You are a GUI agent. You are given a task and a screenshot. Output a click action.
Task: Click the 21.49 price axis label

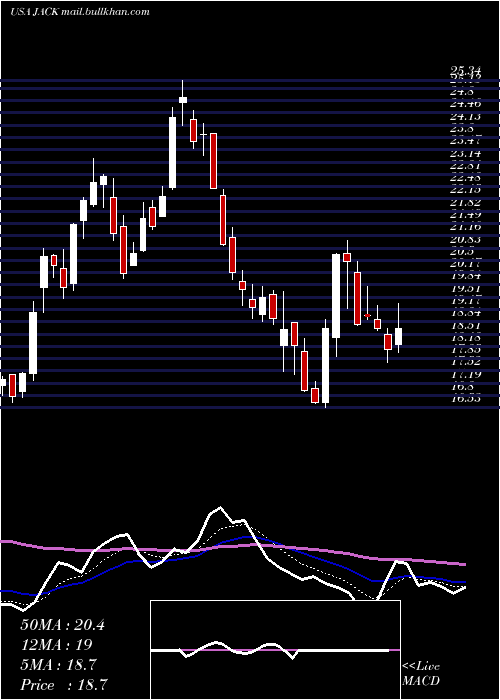point(465,215)
